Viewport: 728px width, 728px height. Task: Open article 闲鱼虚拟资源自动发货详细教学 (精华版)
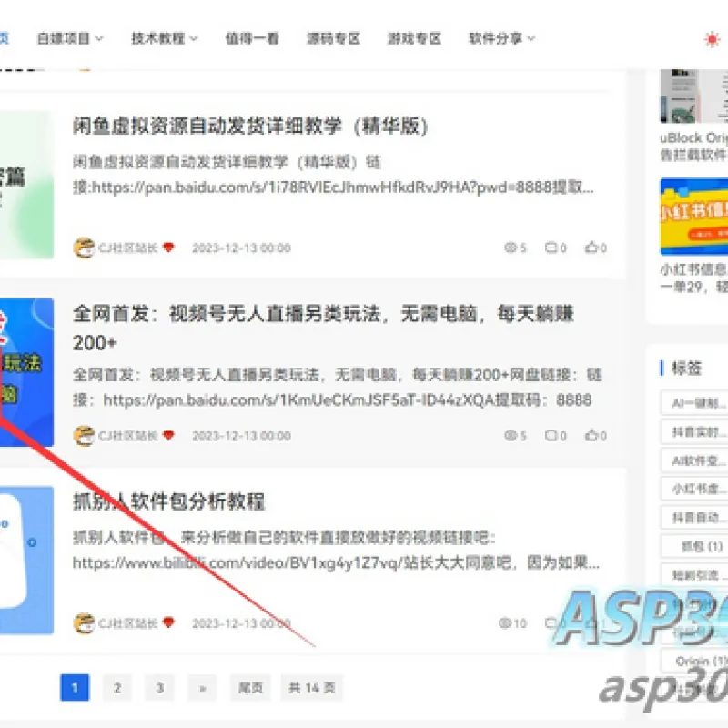click(250, 126)
